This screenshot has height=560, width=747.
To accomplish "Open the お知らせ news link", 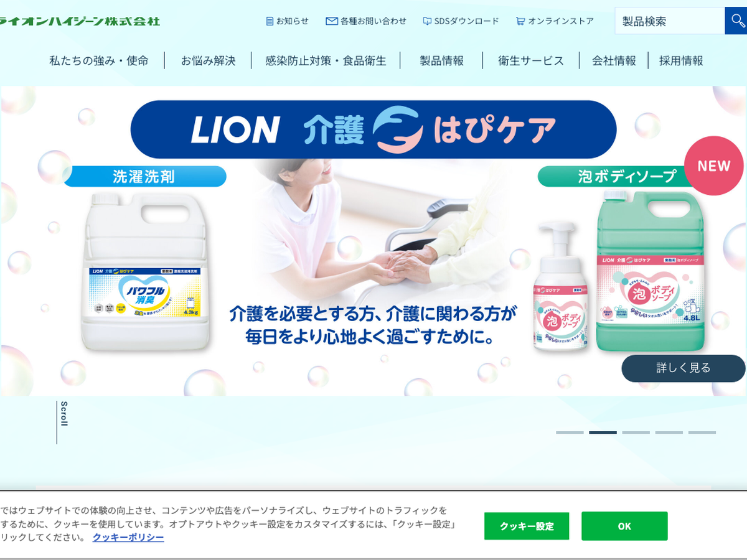I will (287, 21).
